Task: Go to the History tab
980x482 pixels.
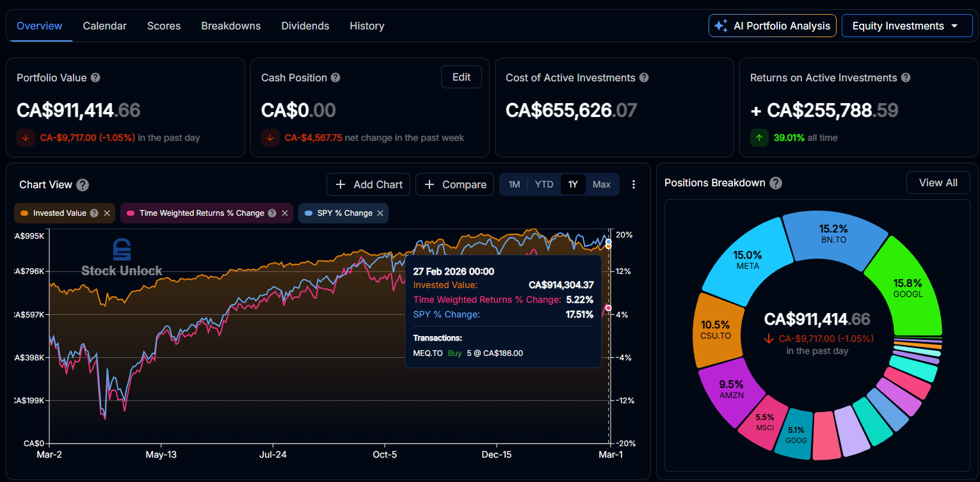Action: pos(367,26)
